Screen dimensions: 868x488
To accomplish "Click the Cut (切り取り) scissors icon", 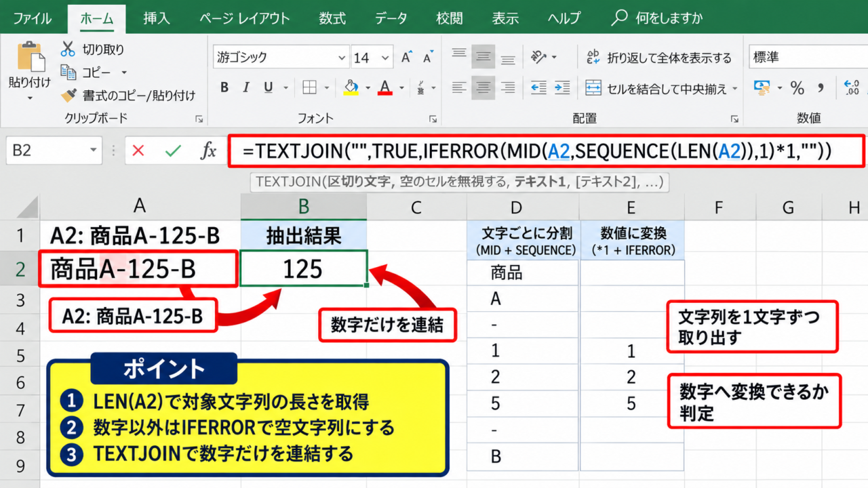I will coord(68,49).
